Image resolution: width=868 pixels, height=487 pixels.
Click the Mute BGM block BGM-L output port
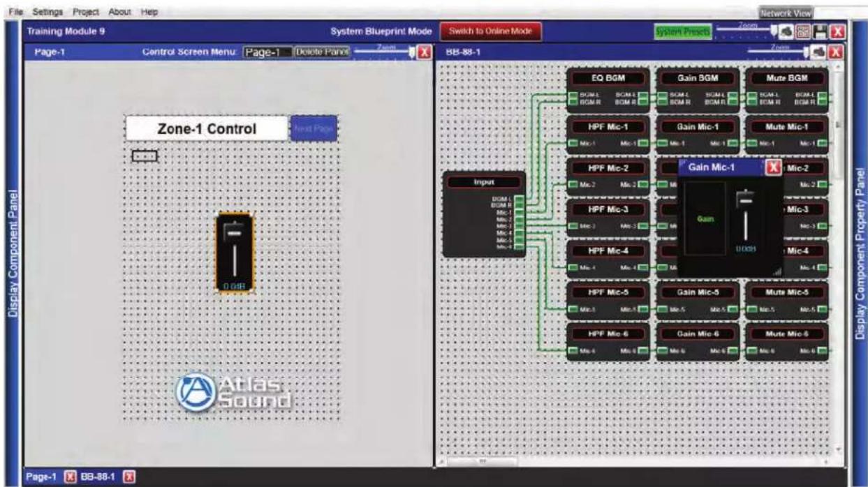tap(823, 95)
